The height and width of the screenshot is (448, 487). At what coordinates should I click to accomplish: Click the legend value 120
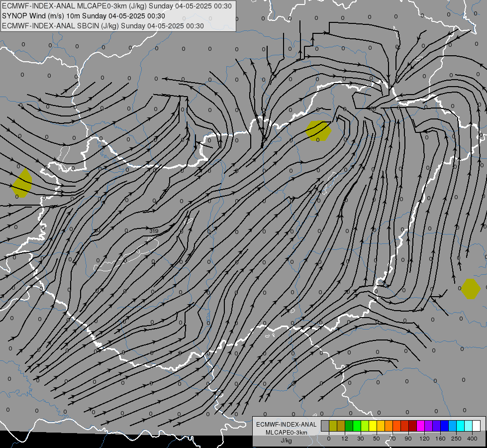click(x=424, y=439)
